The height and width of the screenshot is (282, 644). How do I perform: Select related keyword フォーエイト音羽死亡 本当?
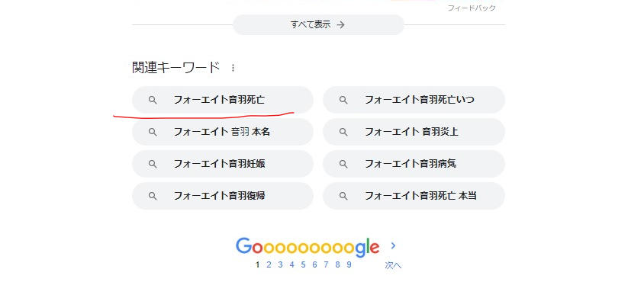414,196
